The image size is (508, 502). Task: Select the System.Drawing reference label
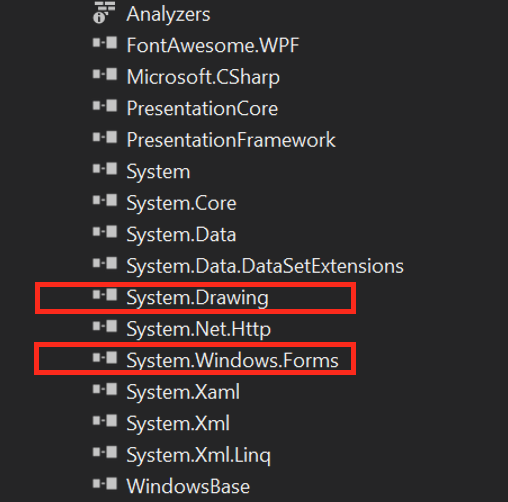coord(197,298)
